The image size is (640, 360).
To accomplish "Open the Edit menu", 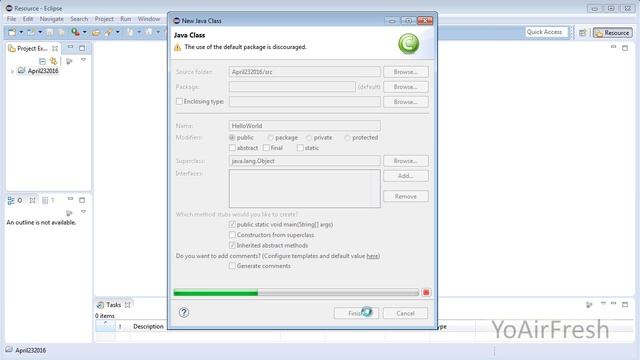I will [x=28, y=19].
